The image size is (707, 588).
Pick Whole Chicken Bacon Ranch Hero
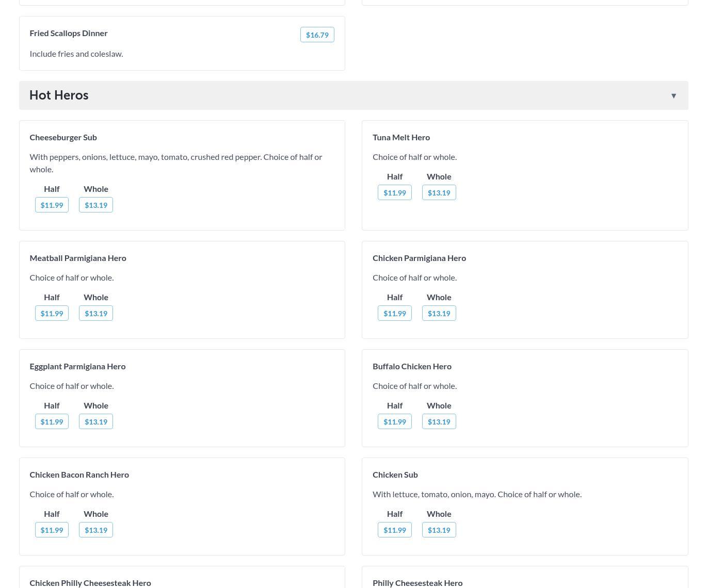click(x=96, y=530)
